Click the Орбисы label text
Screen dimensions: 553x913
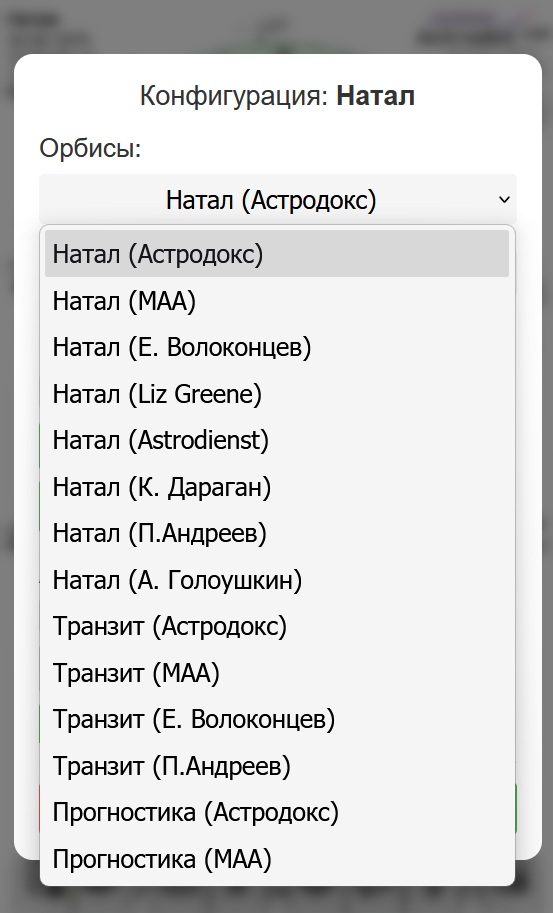tap(90, 148)
